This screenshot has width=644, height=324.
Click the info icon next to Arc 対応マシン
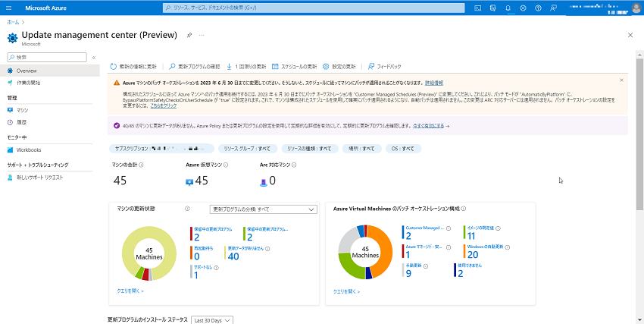click(294, 165)
